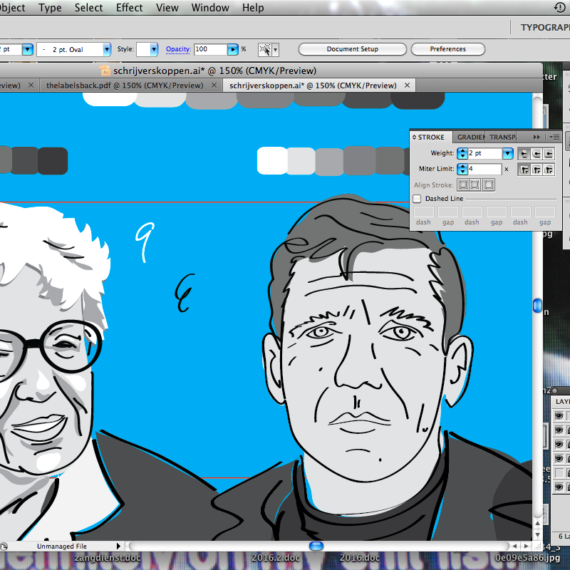
Task: Select the Round Join icon
Action: click(536, 169)
